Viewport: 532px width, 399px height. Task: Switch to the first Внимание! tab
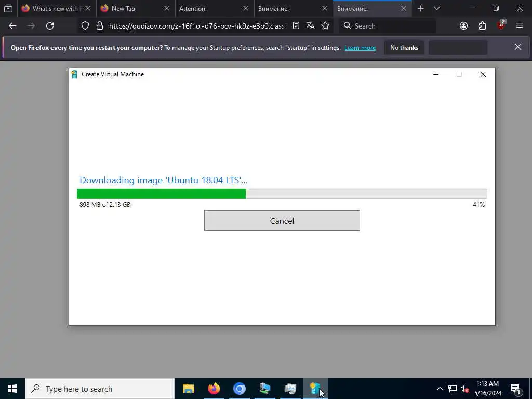tap(294, 9)
